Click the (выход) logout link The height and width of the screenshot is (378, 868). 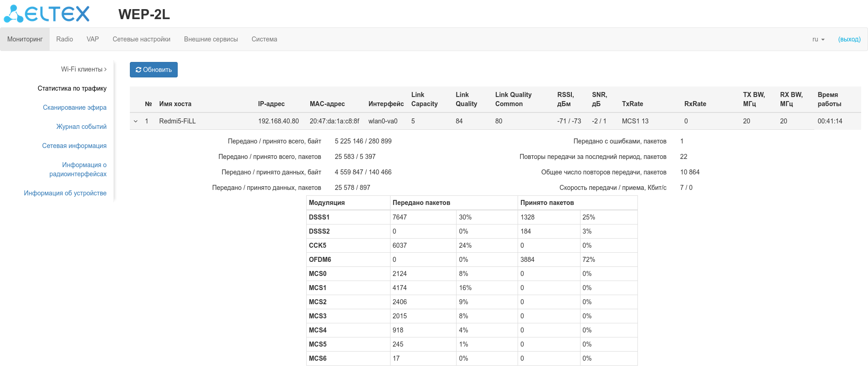(849, 39)
